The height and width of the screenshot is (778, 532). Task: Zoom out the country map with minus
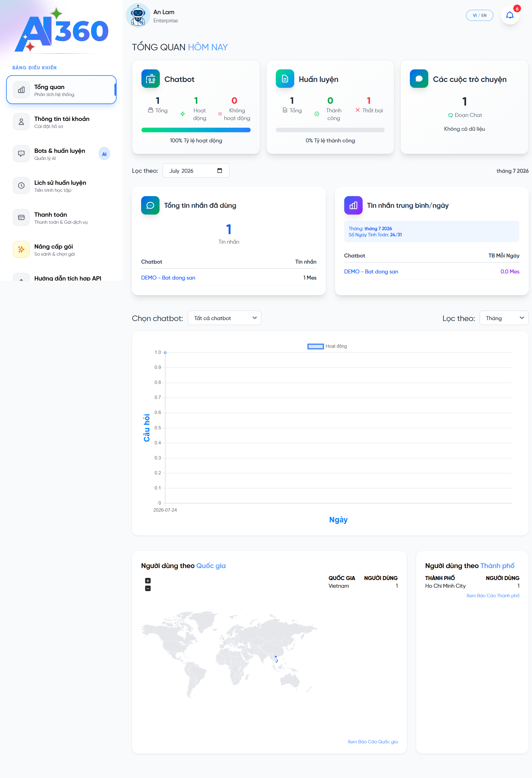[148, 589]
